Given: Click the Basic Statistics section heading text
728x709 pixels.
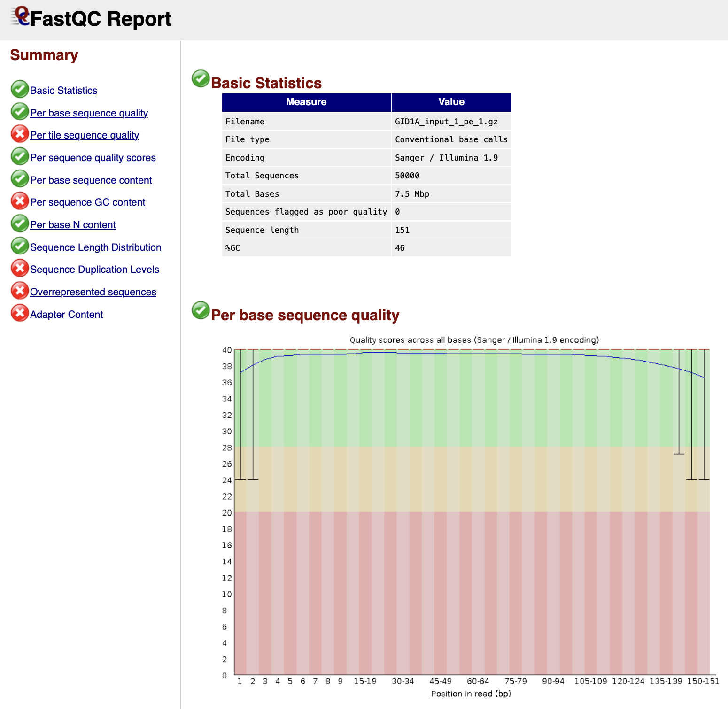Looking at the screenshot, I should [x=266, y=83].
